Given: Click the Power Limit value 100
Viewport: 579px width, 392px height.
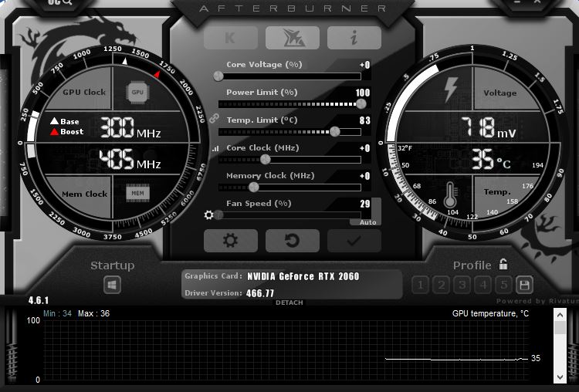Looking at the screenshot, I should pos(363,93).
